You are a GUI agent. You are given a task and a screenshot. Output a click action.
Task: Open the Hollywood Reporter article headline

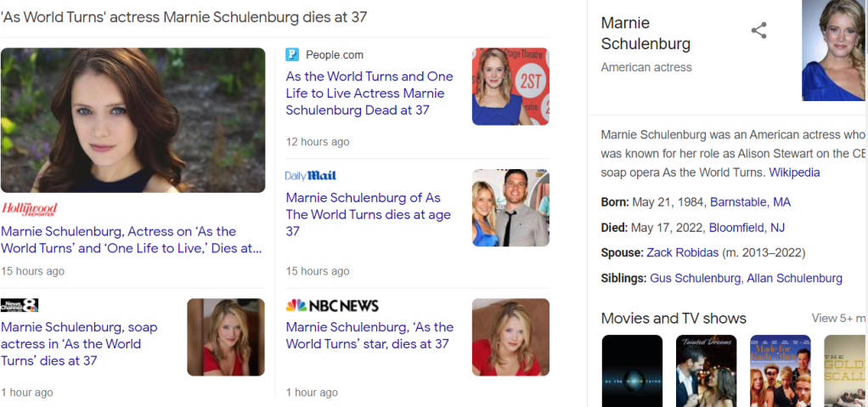pos(132,240)
